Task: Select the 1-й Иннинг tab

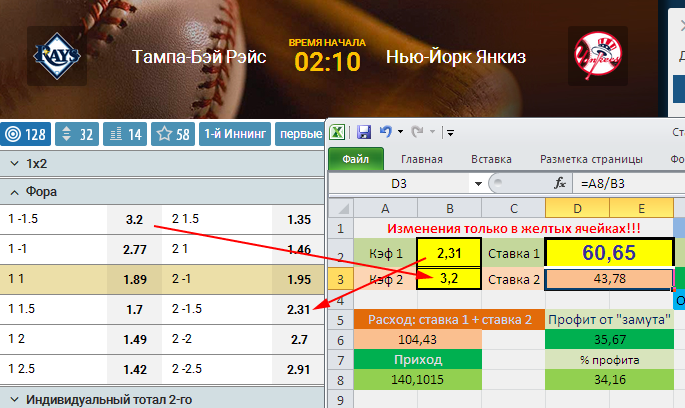Action: point(235,134)
